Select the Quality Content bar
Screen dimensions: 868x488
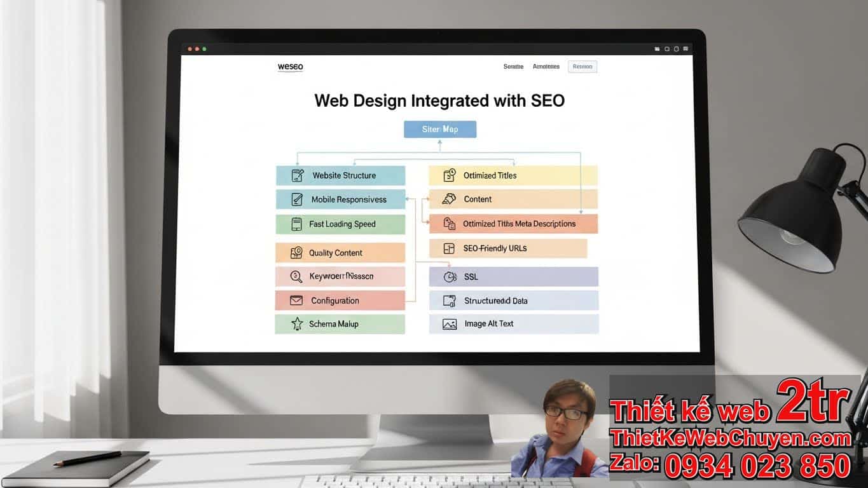point(340,253)
